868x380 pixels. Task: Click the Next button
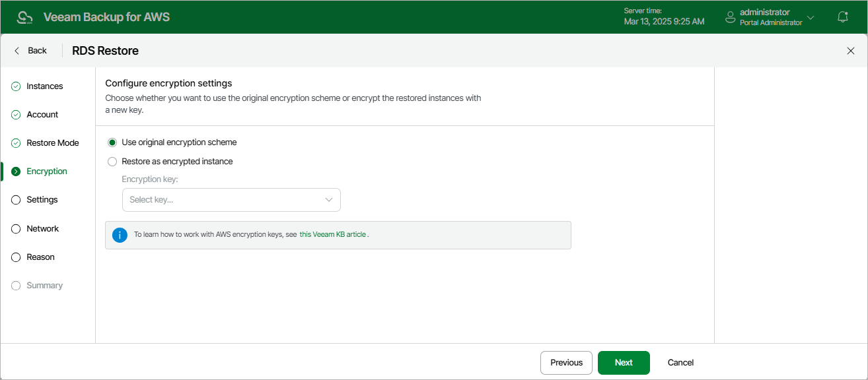624,363
